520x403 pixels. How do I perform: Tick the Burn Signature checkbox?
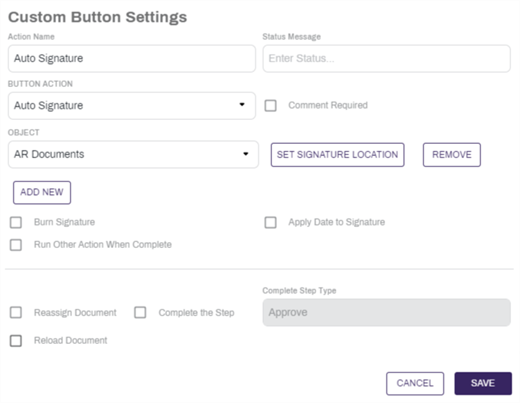pos(16,222)
